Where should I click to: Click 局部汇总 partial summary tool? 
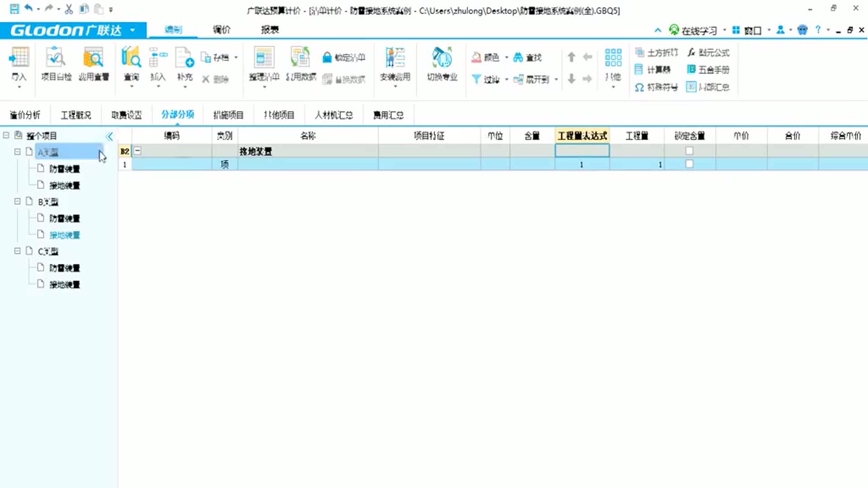tap(708, 87)
